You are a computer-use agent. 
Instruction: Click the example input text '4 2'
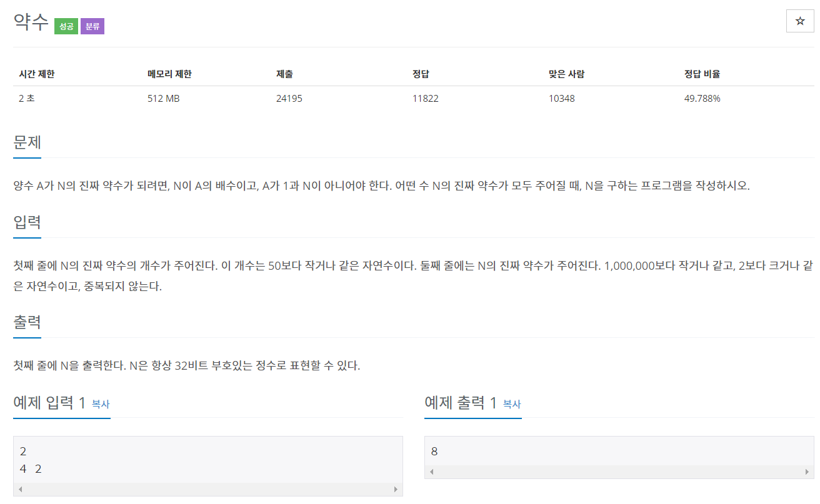pos(31,469)
